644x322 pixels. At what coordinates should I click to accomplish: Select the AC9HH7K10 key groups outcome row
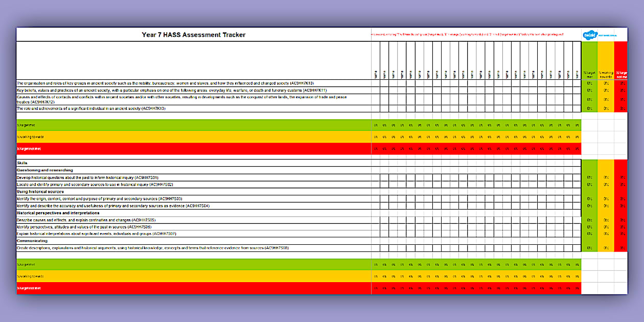pyautogui.click(x=165, y=83)
